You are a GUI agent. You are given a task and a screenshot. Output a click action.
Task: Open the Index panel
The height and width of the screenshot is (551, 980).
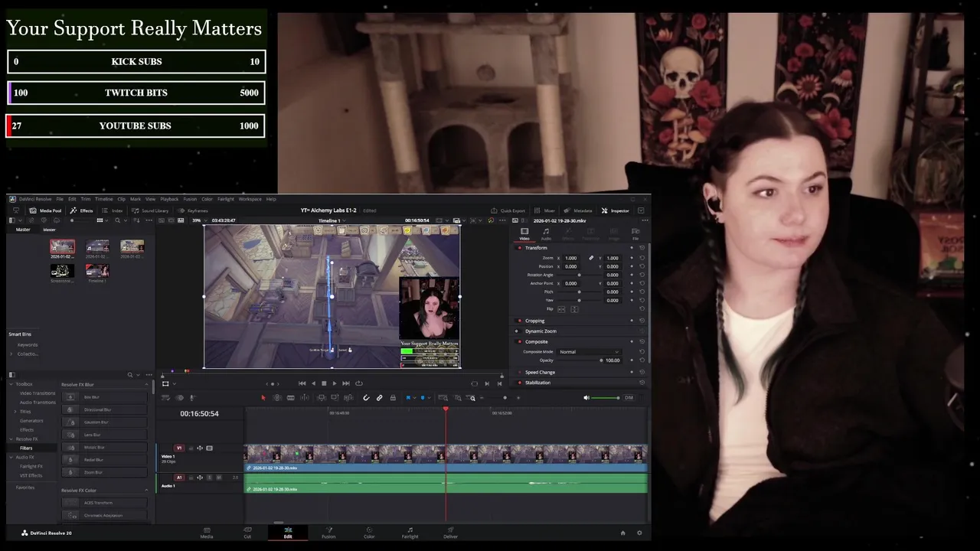pos(113,210)
